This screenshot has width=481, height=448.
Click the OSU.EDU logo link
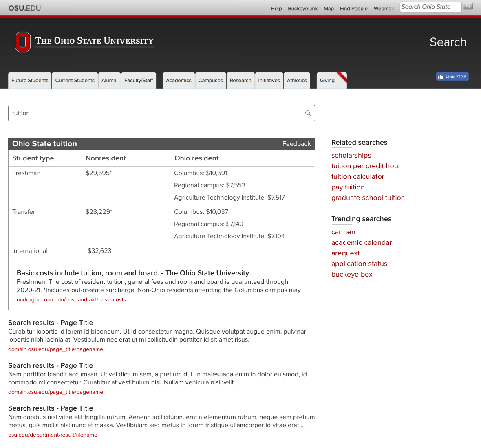pos(24,8)
